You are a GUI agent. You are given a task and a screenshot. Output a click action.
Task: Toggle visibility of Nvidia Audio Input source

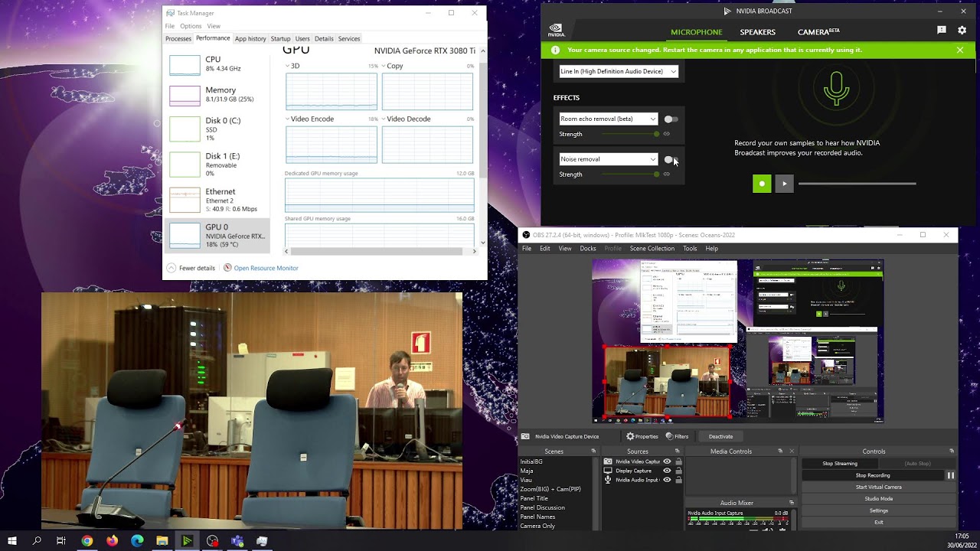(667, 480)
